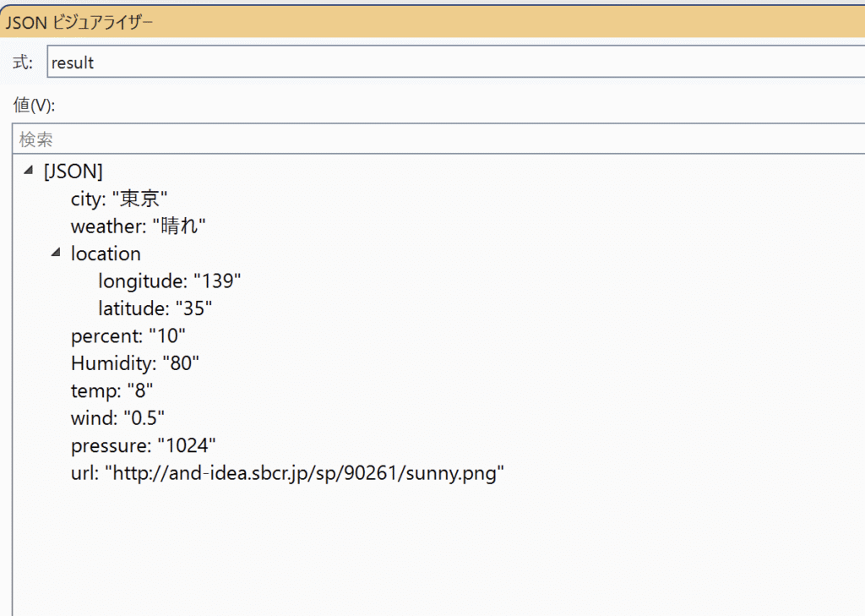Click the JSON ビジュアライザー title bar

pos(432,22)
